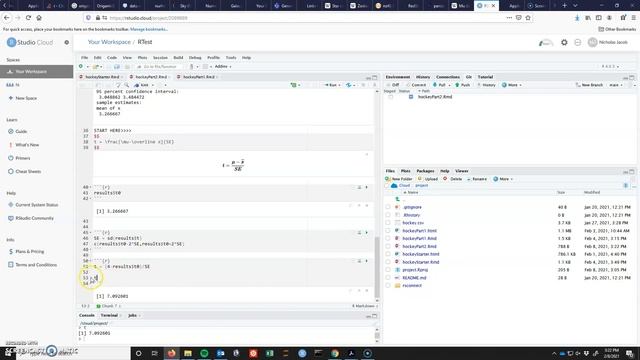Click the new file icon in RStudio toolbar
The image size is (640, 360).
pos(81,67)
